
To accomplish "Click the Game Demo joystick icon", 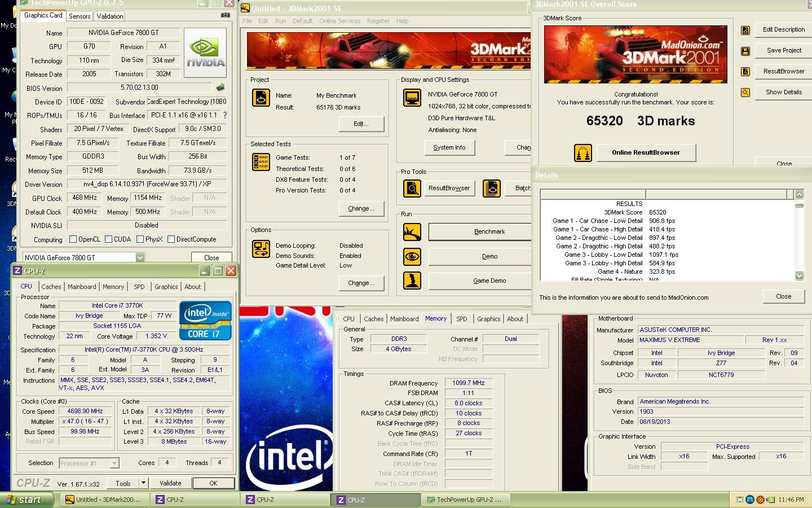I will tap(412, 281).
